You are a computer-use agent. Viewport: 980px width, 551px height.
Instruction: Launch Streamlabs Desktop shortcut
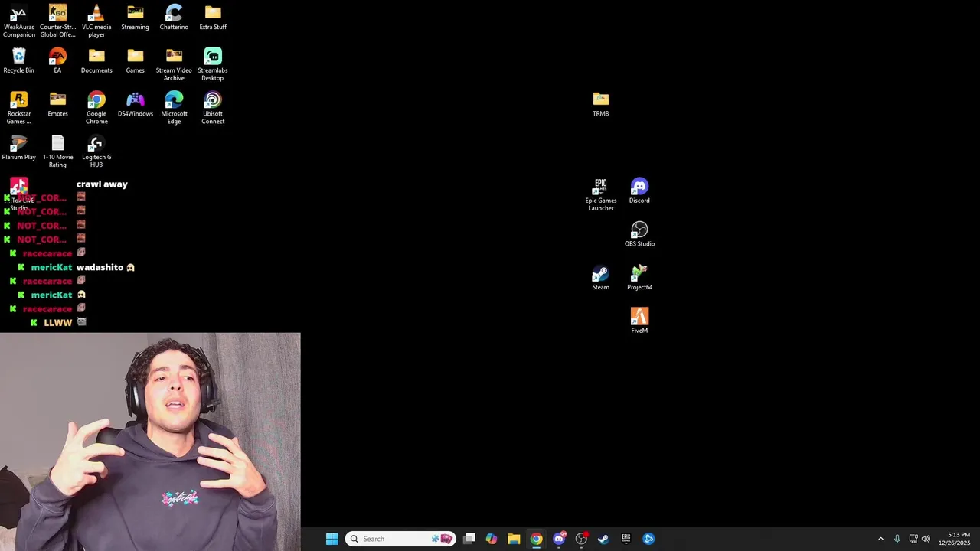coord(213,65)
